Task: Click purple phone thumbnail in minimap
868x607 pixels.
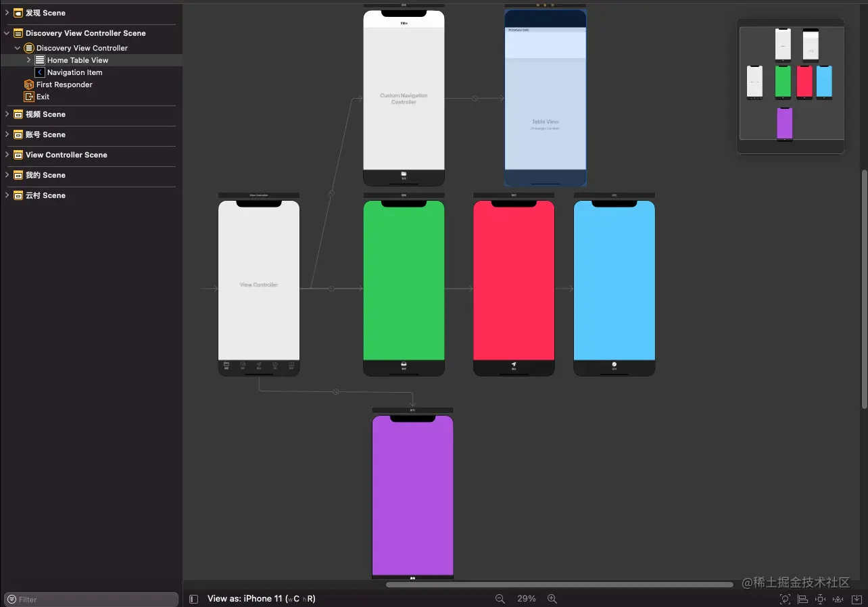Action: pos(785,124)
